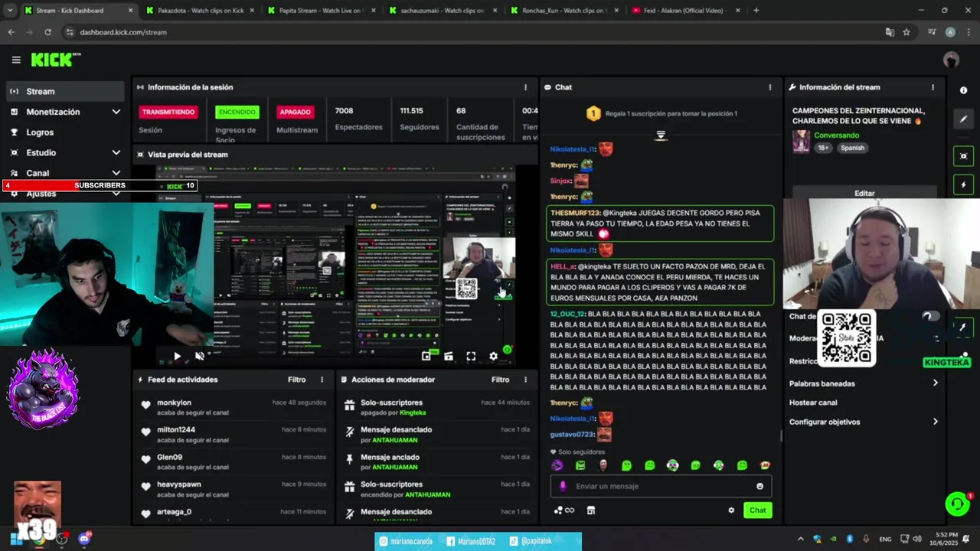
Task: Switch to Pakazdota Kick clips tab
Action: click(x=200, y=11)
